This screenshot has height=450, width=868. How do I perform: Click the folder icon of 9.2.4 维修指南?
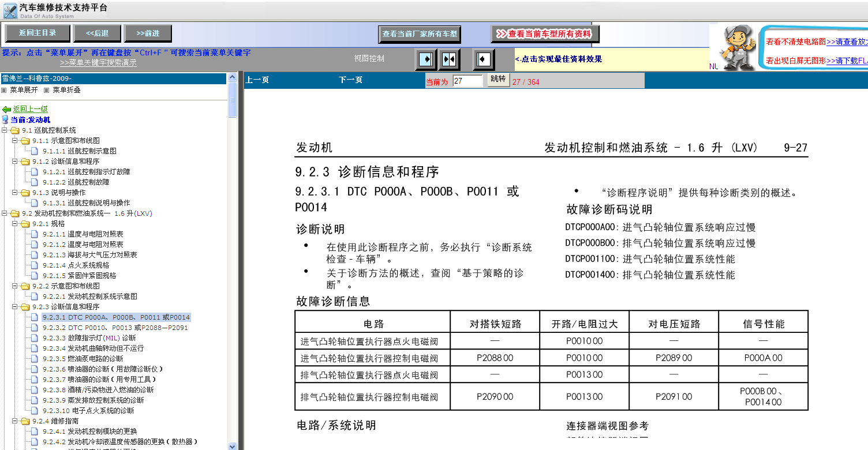pos(25,421)
